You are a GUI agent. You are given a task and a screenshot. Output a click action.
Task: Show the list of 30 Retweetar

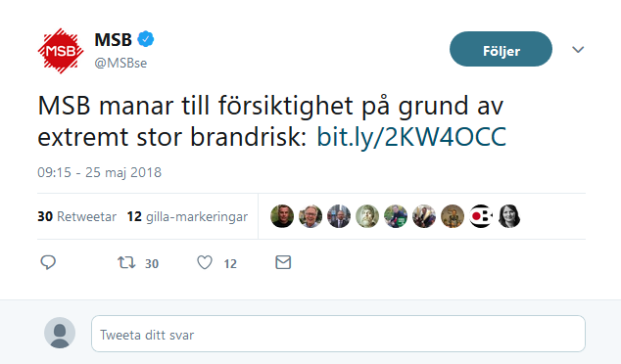(76, 216)
